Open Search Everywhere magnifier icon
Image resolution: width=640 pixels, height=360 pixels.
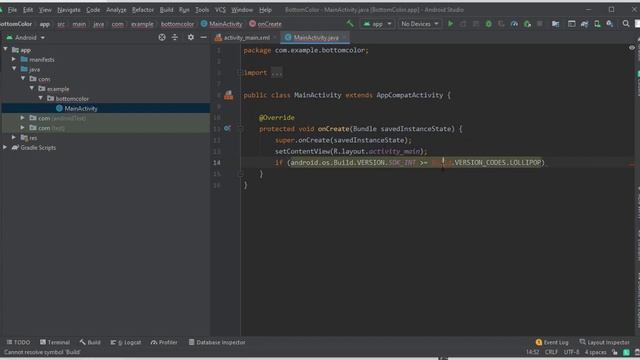click(x=626, y=24)
